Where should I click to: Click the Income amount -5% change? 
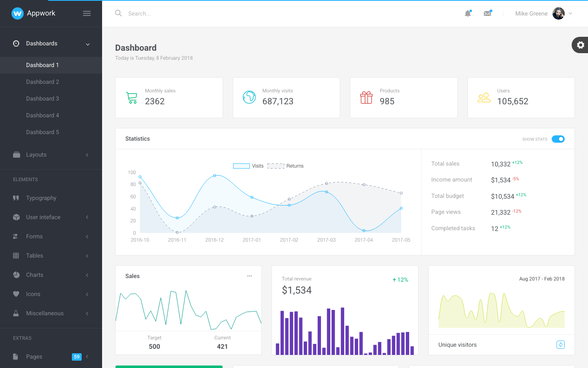point(516,179)
